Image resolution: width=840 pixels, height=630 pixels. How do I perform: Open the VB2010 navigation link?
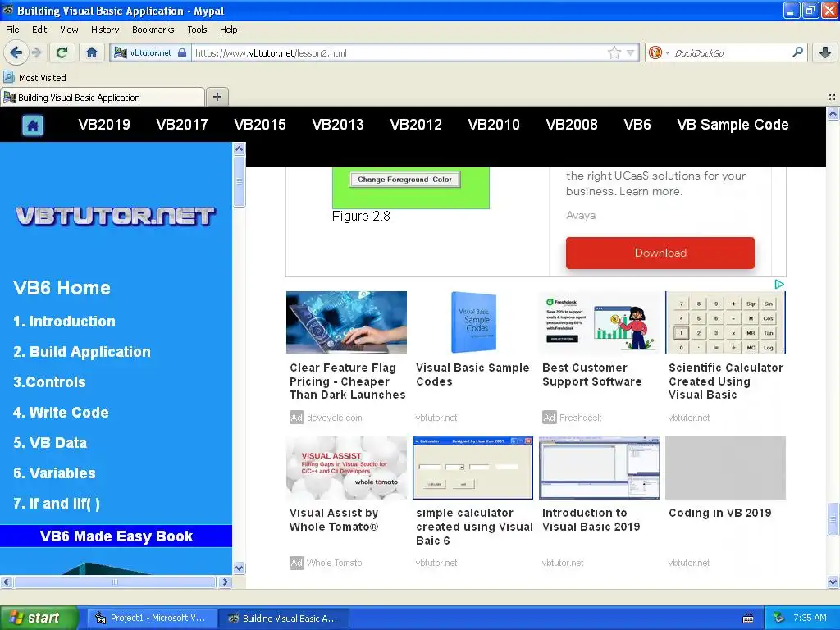point(494,125)
